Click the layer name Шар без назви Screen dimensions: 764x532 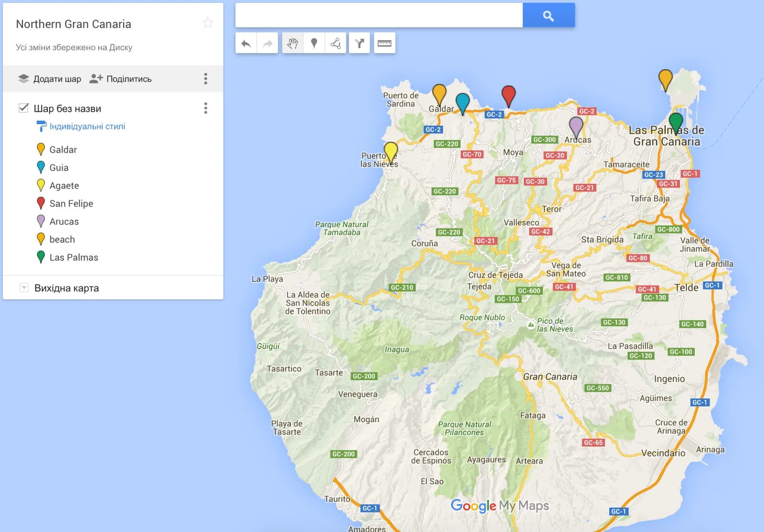(67, 108)
